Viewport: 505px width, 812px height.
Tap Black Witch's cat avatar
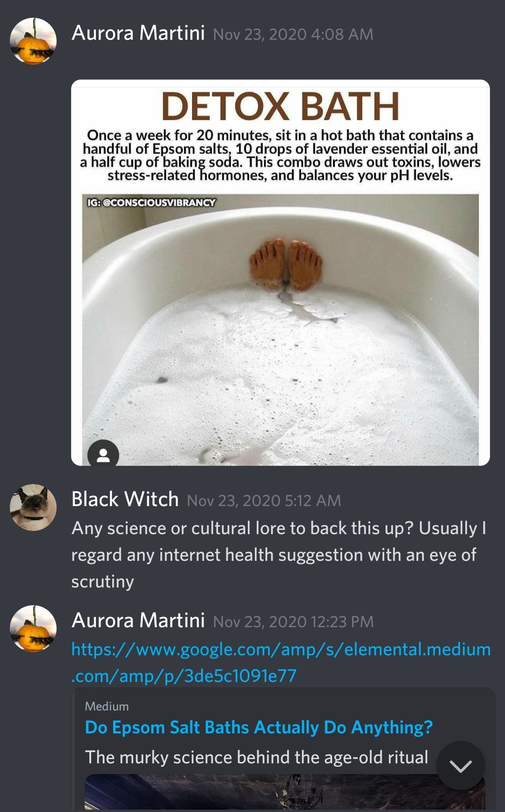(33, 507)
